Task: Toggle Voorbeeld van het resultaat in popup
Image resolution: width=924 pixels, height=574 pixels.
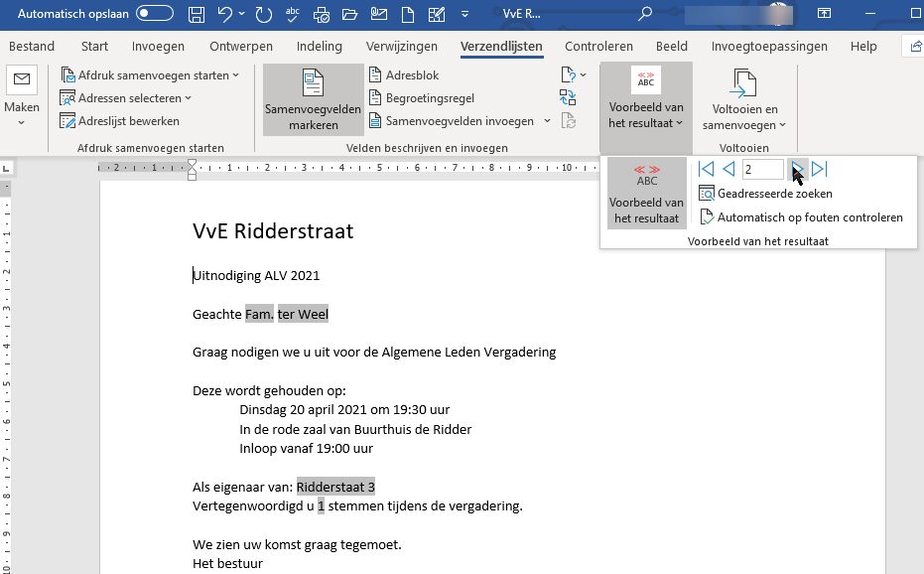Action: (x=646, y=194)
